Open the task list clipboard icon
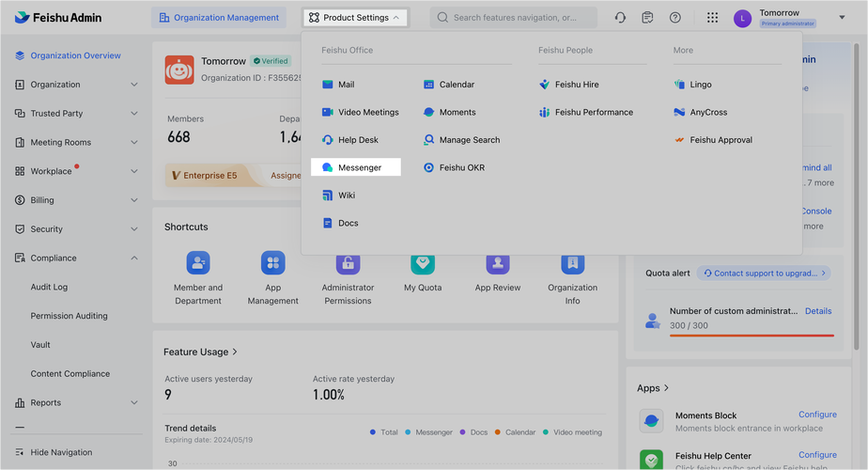The image size is (868, 470). pyautogui.click(x=647, y=18)
